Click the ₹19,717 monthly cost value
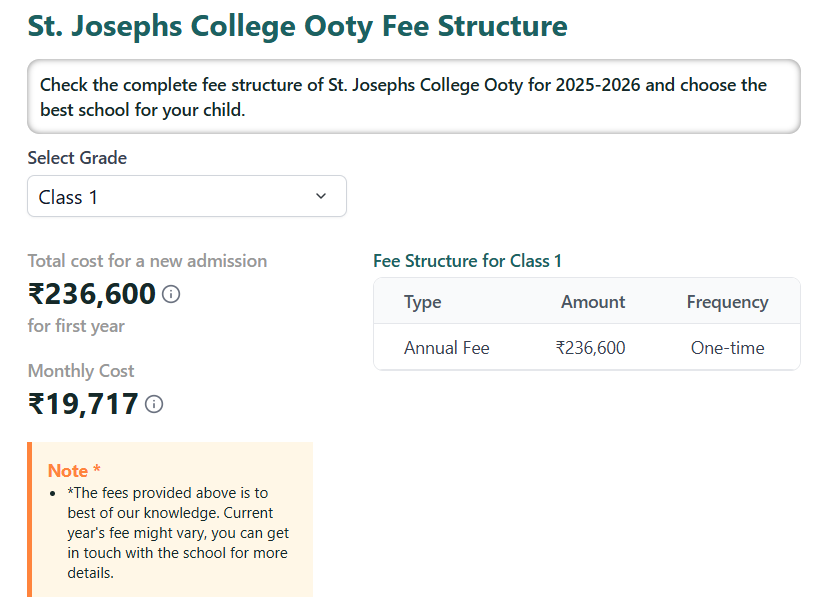Screen dimensions: 817x603 80,404
